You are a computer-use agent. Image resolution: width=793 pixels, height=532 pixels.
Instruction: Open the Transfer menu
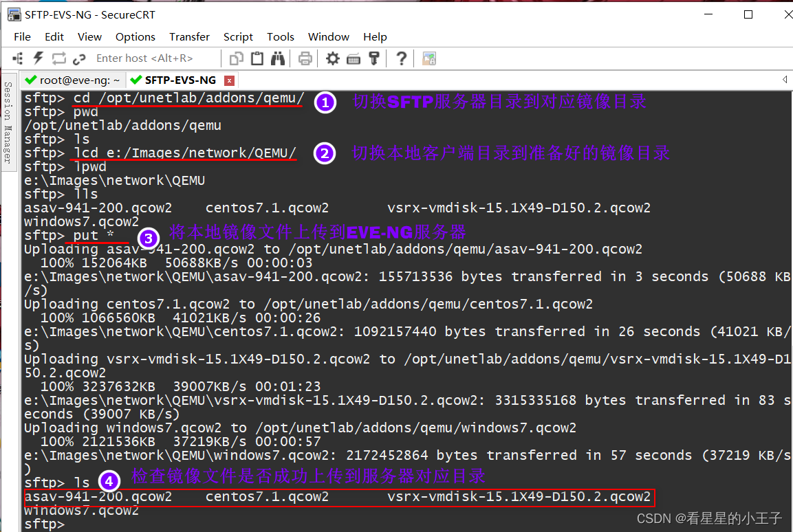click(189, 37)
